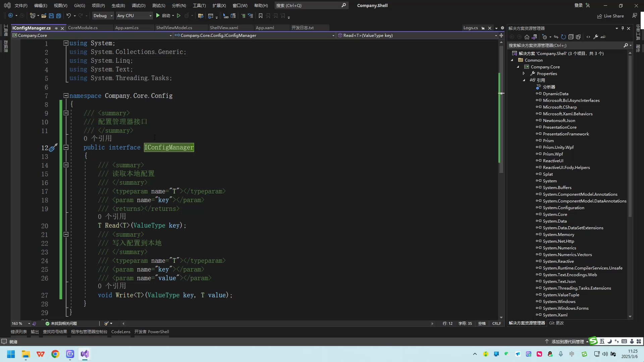644x362 pixels.
Task: Sync Solution Explorer with the active document
Action: click(555, 37)
